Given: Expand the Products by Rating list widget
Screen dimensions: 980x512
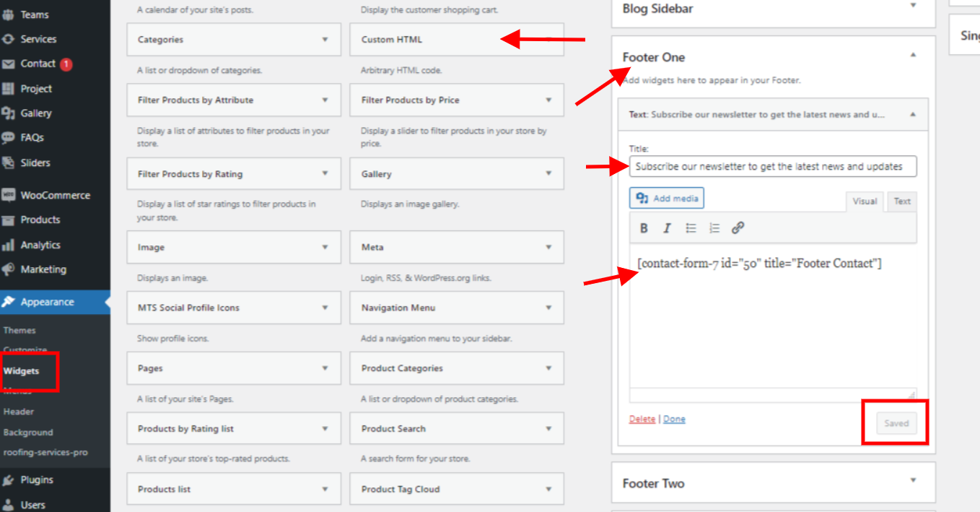Looking at the screenshot, I should click(325, 429).
